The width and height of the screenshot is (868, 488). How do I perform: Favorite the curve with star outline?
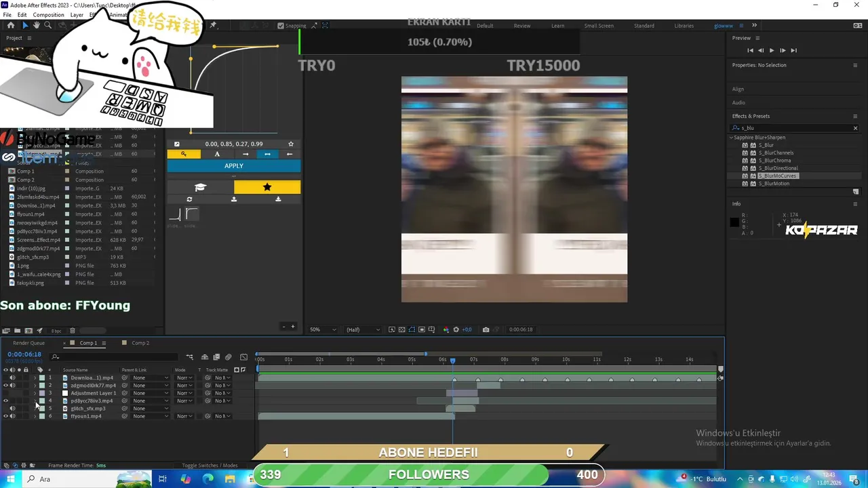click(x=291, y=144)
